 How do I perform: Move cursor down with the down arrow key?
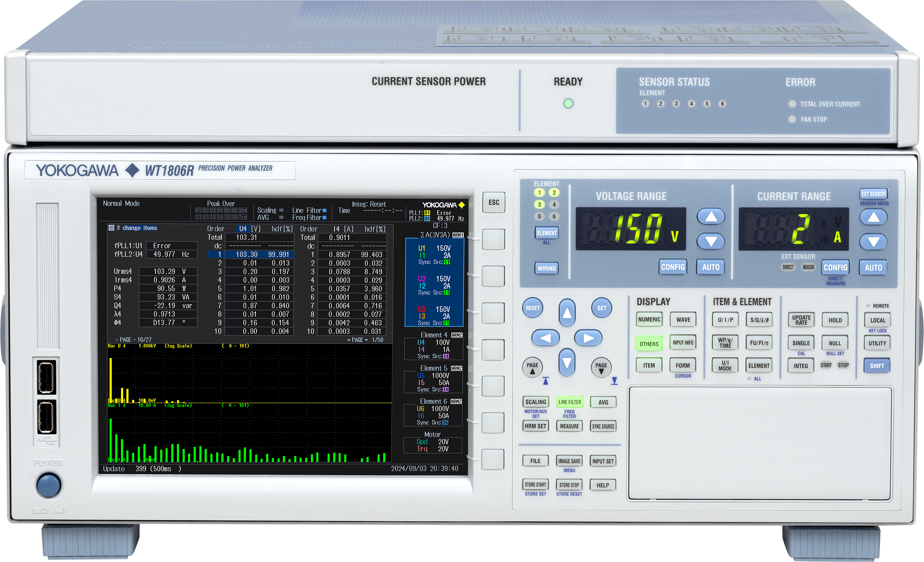pos(567,362)
